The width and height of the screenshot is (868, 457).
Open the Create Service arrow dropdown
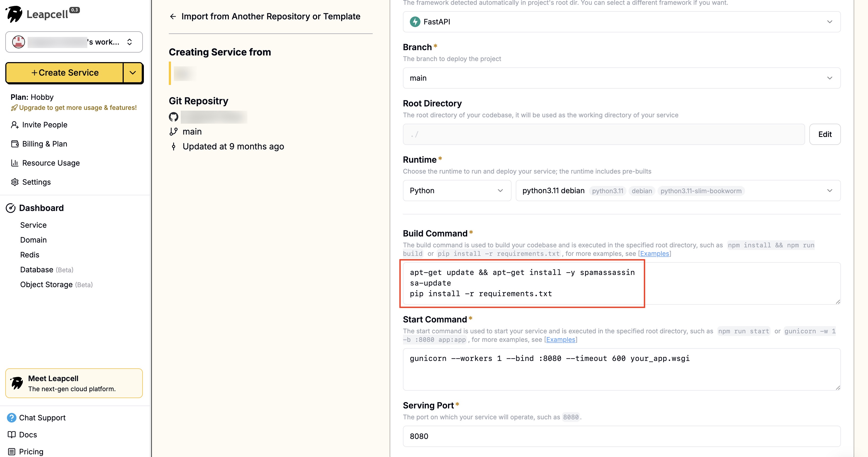[133, 72]
